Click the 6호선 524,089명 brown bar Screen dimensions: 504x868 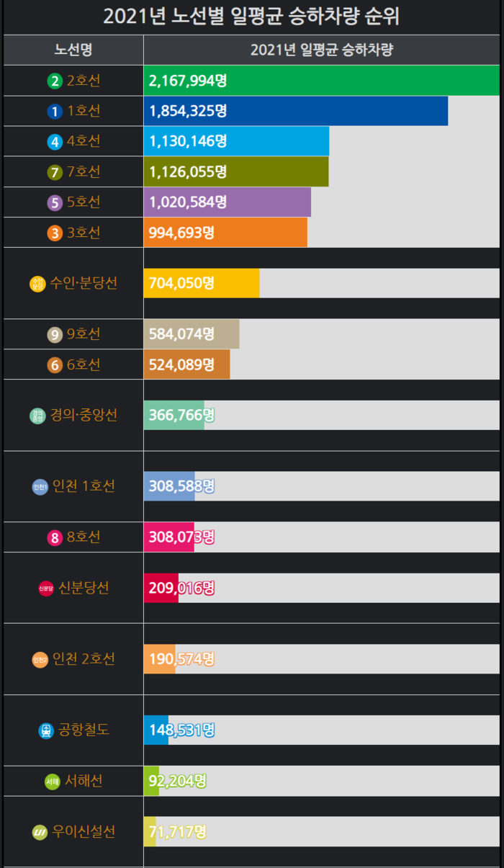(x=187, y=364)
